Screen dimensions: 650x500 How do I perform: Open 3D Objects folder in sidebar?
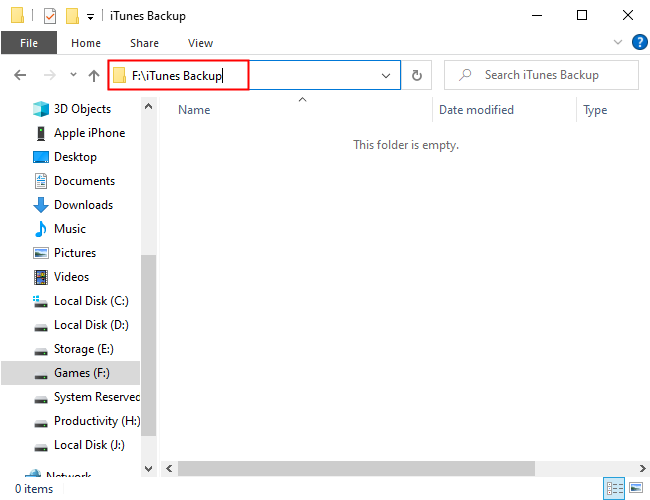[x=82, y=109]
